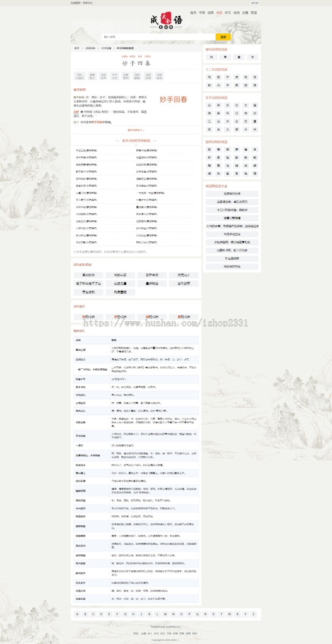The image size is (332, 644).
Task: Click the 虎 zodiac idiom tile
Action: tap(236, 77)
